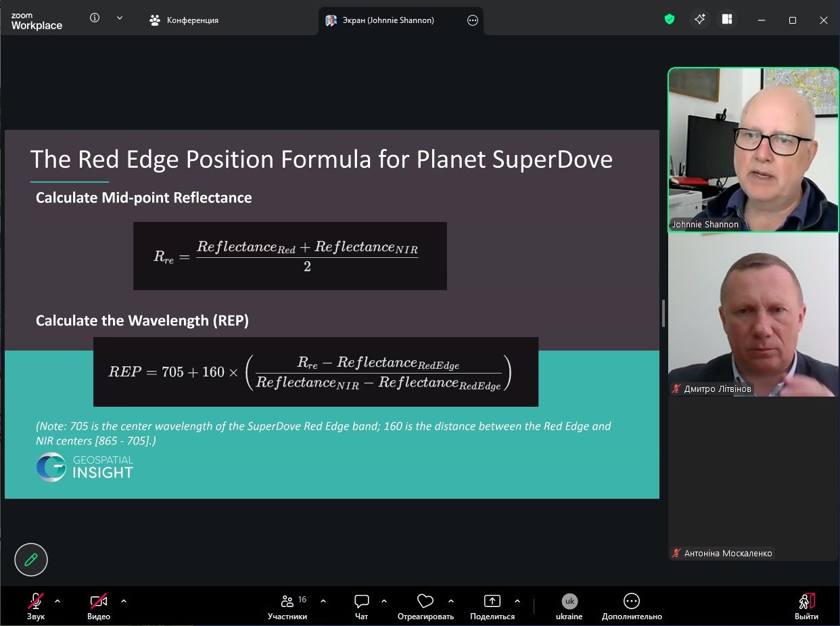This screenshot has width=840, height=626.
Task: Open the AI Companion sparkle icon
Action: 700,20
